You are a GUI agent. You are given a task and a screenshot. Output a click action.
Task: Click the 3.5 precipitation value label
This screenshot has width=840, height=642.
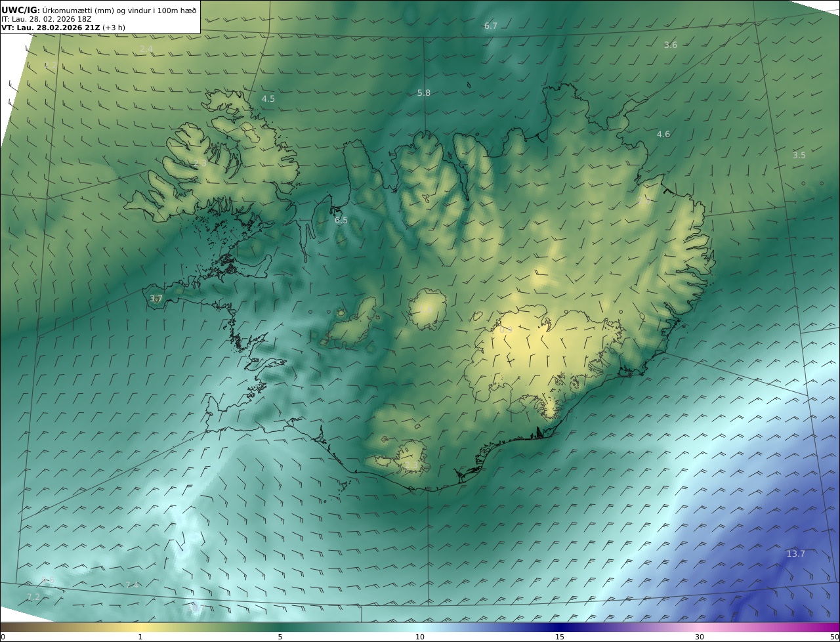799,156
